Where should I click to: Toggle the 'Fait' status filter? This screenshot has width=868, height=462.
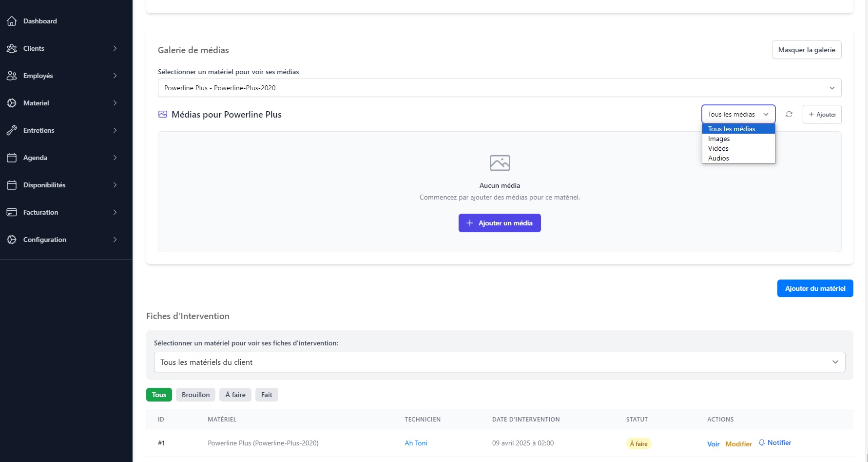(x=267, y=395)
